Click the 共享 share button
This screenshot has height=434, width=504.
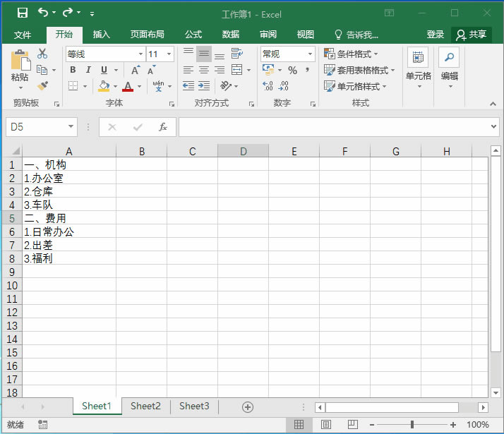coord(472,35)
